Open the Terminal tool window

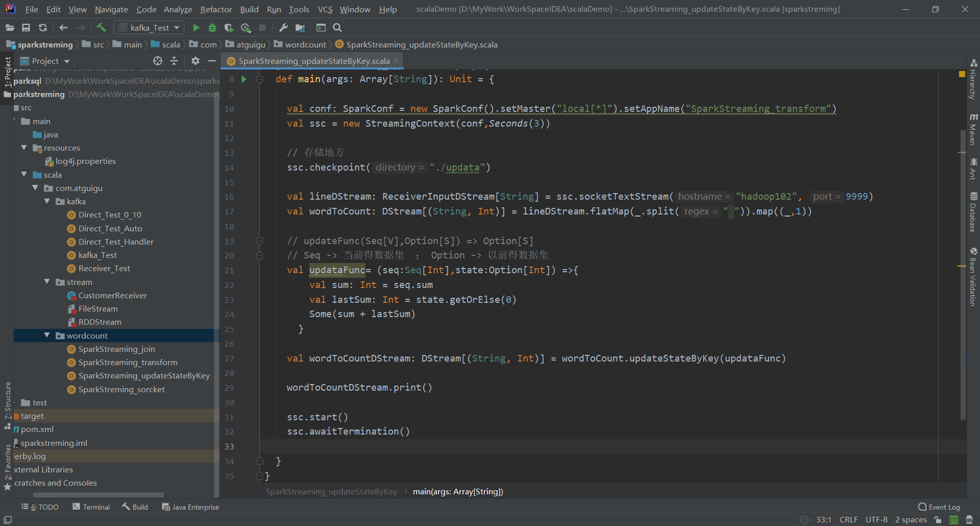(91, 507)
